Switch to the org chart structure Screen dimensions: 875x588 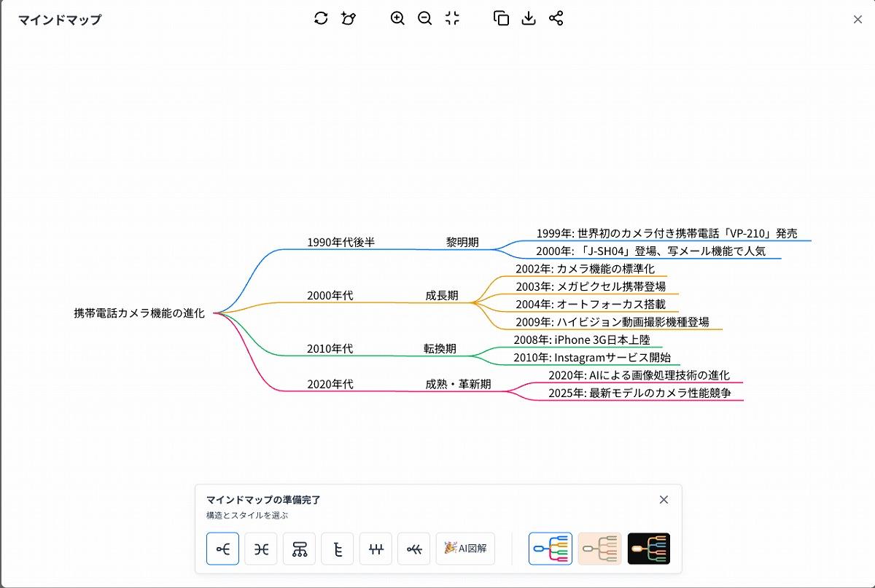(299, 549)
